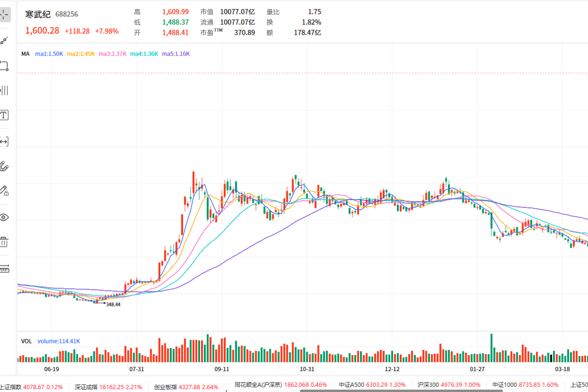Viewport: 588px width, 392px height.
Task: Select the trend line drawing tool
Action: [4, 40]
